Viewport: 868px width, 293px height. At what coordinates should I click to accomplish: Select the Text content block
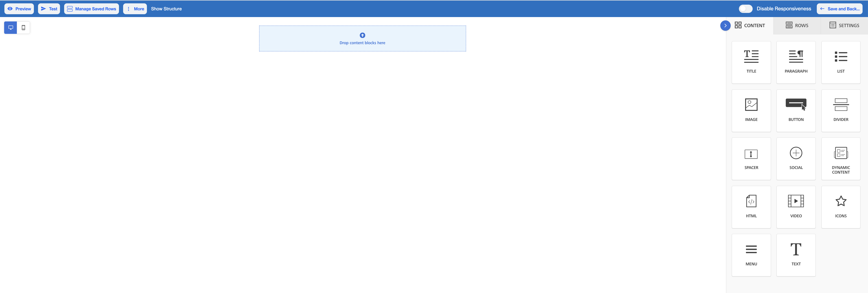(796, 255)
